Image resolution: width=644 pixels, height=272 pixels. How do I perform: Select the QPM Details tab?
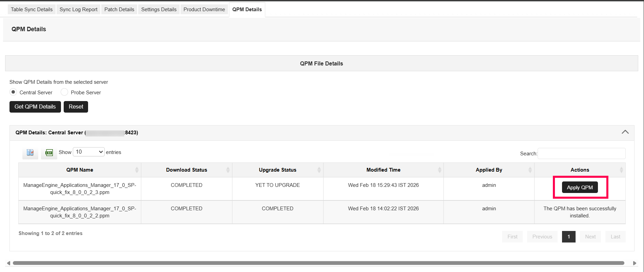247,9
